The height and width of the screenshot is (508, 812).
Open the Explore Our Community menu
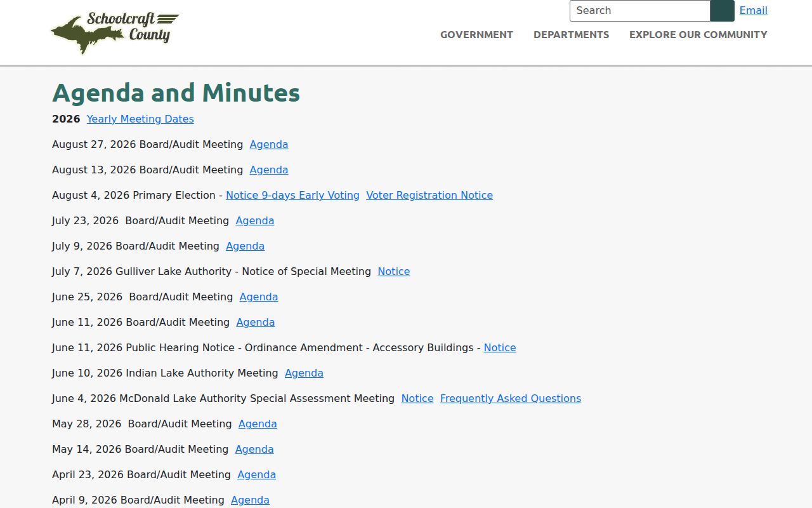698,35
